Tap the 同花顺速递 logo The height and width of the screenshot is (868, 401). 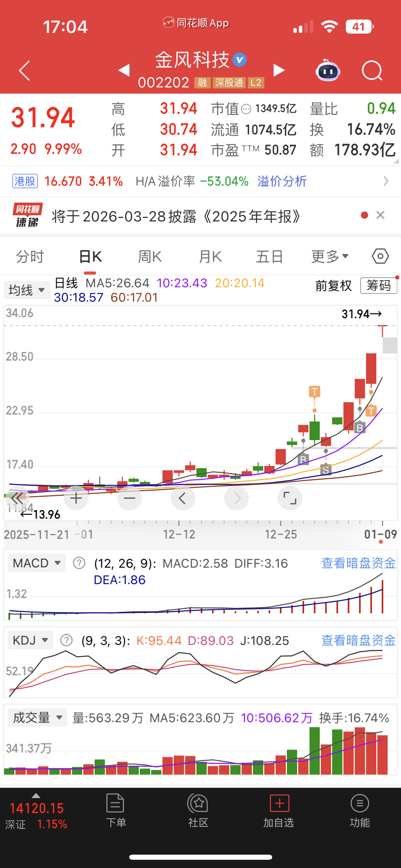[27, 215]
